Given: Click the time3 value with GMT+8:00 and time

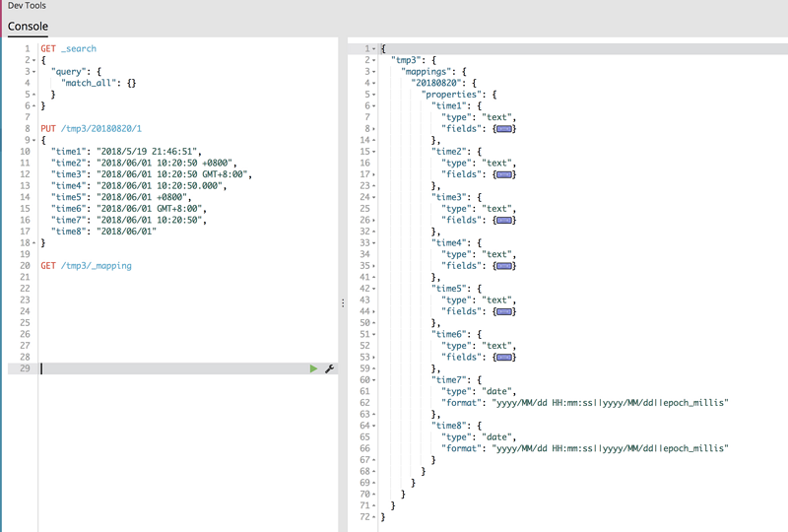Looking at the screenshot, I should (x=171, y=174).
